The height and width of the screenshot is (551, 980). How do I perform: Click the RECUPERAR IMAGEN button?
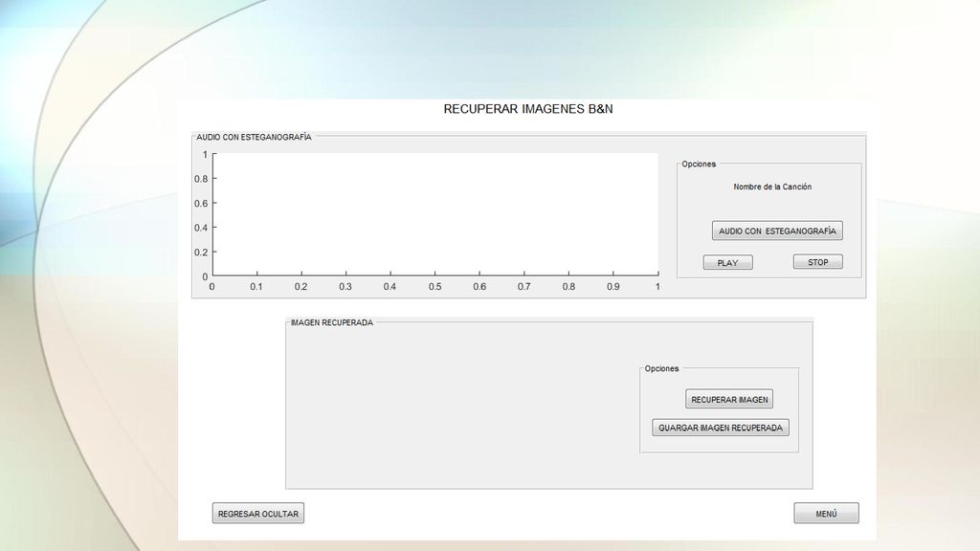(x=729, y=399)
